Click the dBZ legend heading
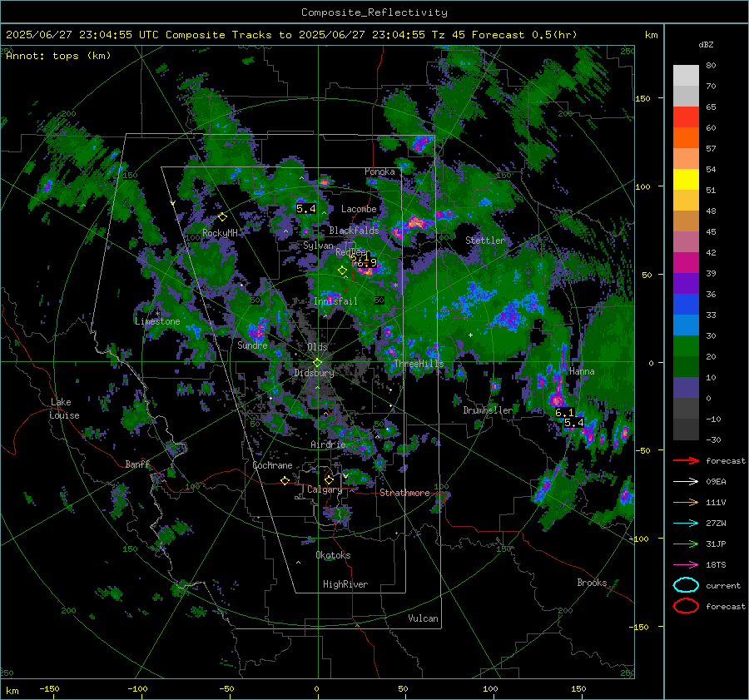This screenshot has height=700, width=749. point(706,44)
